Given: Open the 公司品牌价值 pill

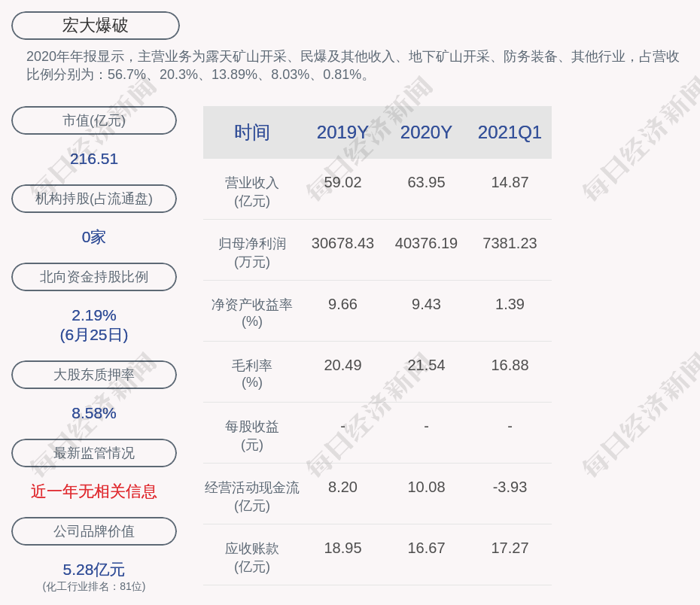Looking at the screenshot, I should [x=94, y=531].
